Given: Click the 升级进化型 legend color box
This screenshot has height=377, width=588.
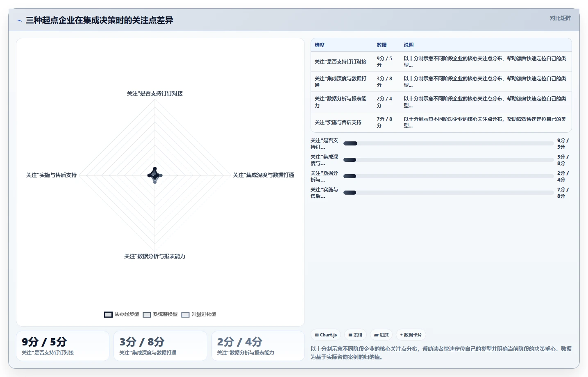Looking at the screenshot, I should [x=185, y=315].
